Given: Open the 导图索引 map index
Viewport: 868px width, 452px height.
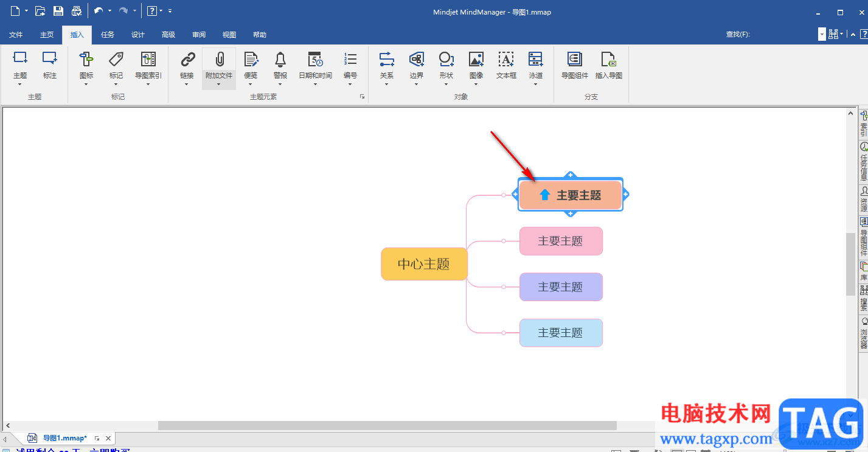Looking at the screenshot, I should tap(148, 64).
